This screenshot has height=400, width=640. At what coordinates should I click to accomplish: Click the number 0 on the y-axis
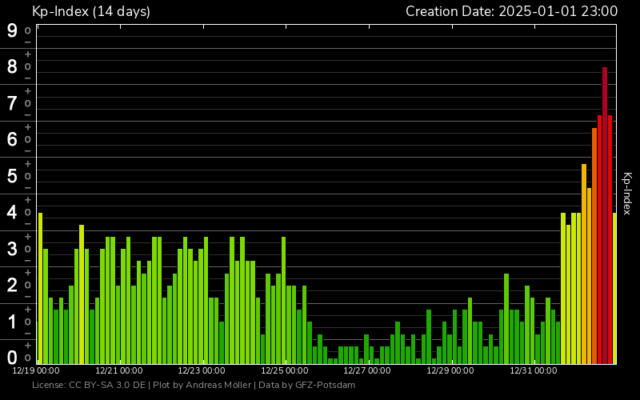pyautogui.click(x=12, y=357)
